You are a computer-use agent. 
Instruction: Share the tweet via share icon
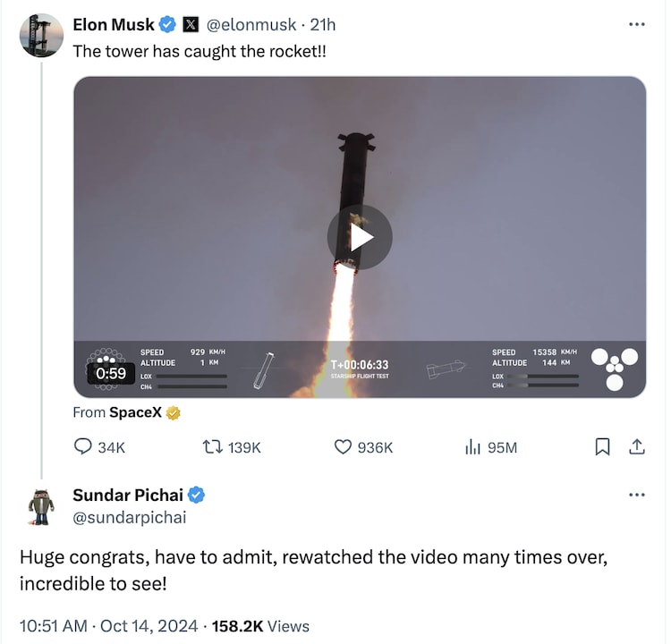637,446
